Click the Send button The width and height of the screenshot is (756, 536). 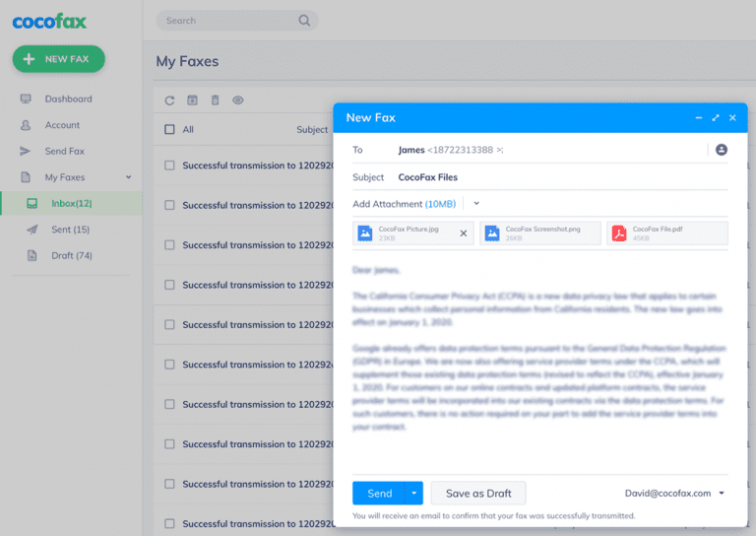(379, 493)
